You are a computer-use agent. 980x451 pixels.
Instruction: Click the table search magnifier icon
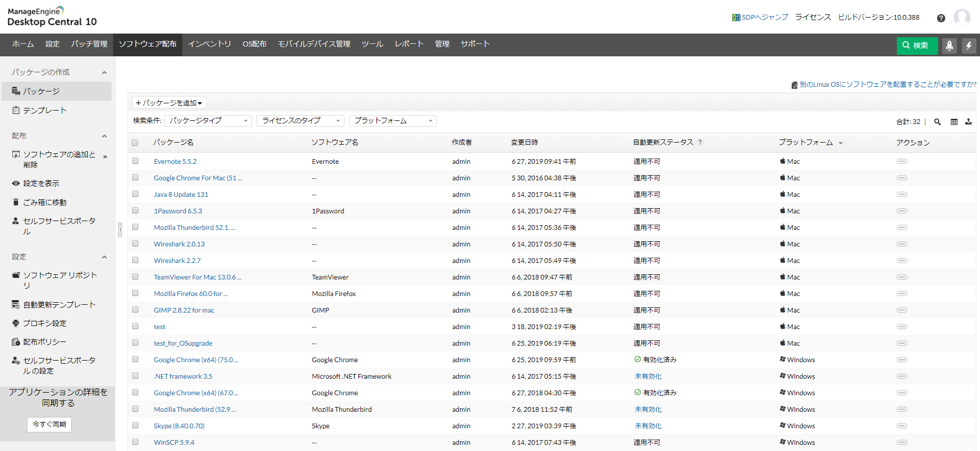pyautogui.click(x=937, y=122)
